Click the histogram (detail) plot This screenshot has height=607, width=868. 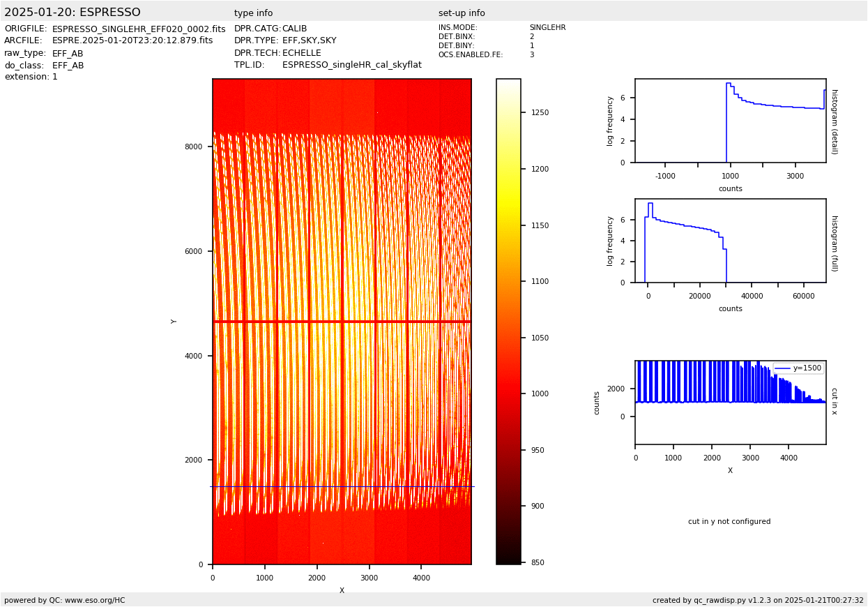[730, 121]
